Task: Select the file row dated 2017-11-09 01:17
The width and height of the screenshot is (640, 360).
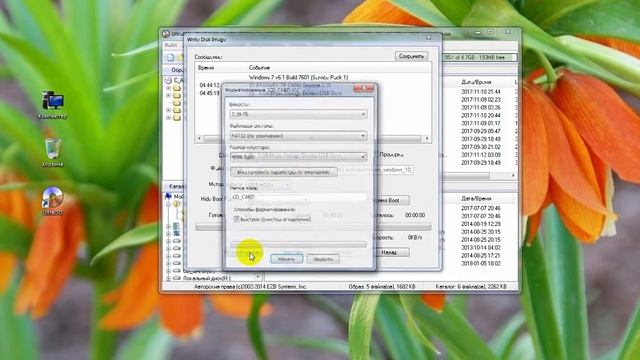Action: [481, 123]
